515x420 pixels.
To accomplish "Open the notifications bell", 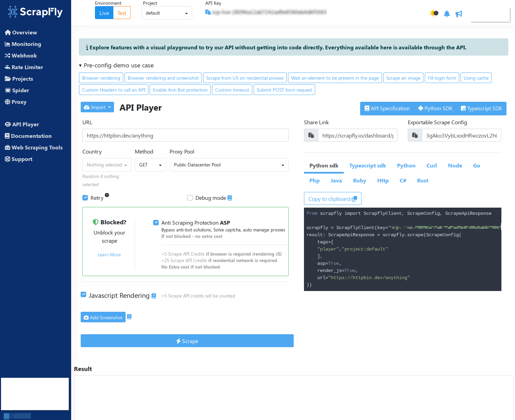I will point(447,14).
